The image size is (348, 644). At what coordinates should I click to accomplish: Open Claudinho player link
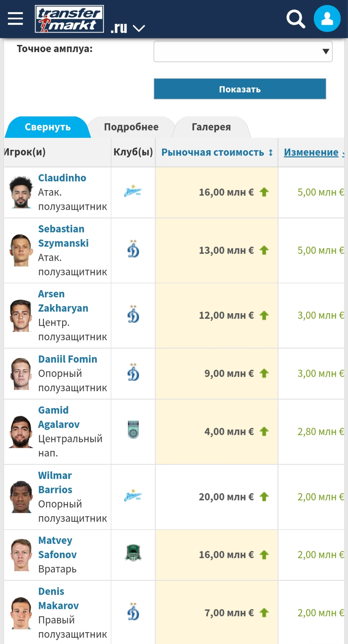(62, 178)
